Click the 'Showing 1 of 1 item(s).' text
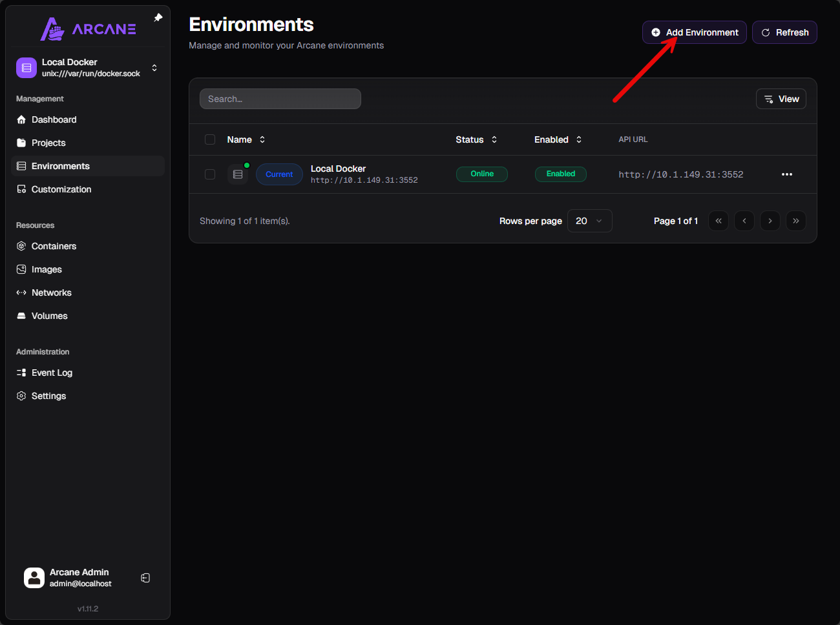The width and height of the screenshot is (840, 625). (x=245, y=221)
